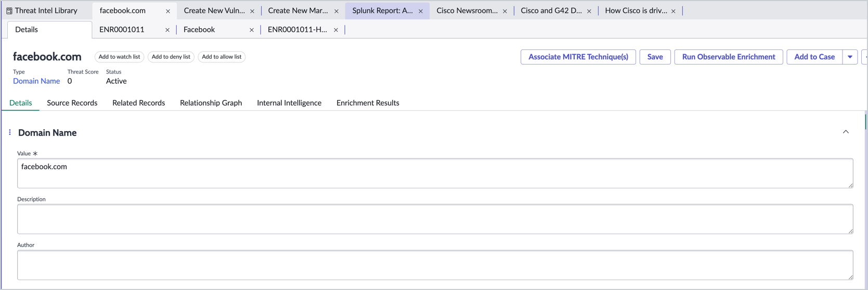Viewport: 868px width, 290px height.
Task: Click into the Description text area
Action: point(435,219)
